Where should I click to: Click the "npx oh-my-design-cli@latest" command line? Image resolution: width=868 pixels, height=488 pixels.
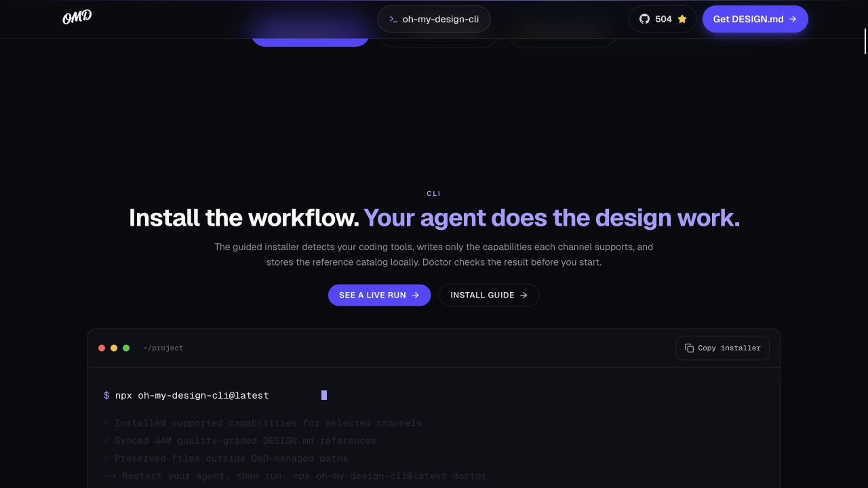point(192,395)
